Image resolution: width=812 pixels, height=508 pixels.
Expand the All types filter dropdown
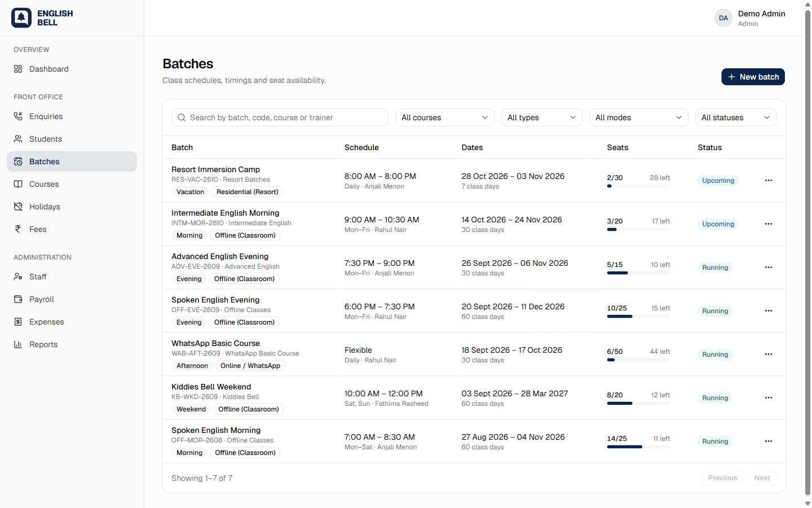pyautogui.click(x=542, y=117)
